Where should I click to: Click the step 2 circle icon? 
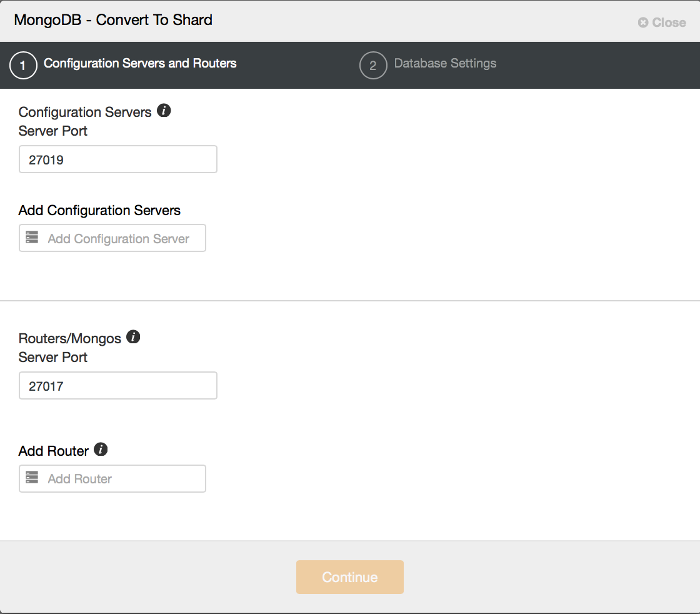(x=373, y=65)
